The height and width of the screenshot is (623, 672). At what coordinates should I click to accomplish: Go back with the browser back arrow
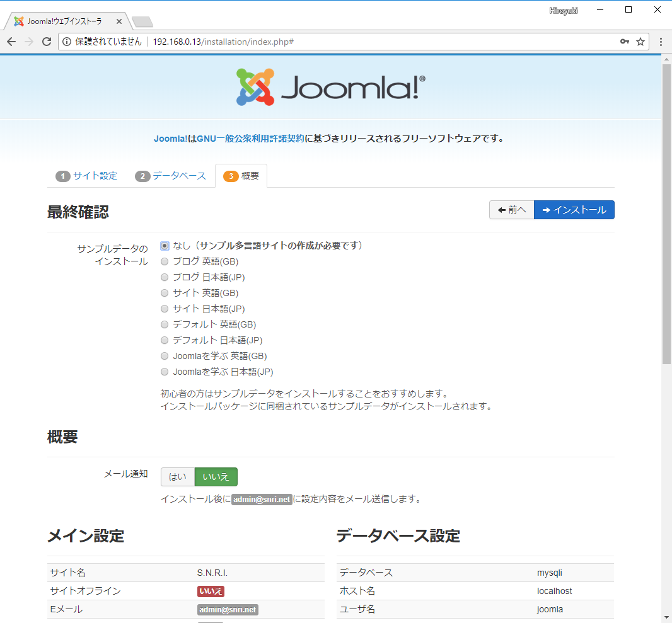pyautogui.click(x=11, y=42)
